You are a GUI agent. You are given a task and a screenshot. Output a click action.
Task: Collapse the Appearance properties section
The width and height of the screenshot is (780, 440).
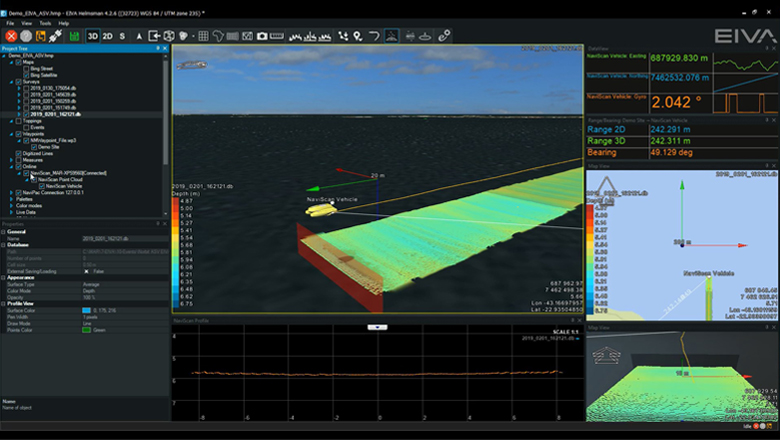(4, 277)
